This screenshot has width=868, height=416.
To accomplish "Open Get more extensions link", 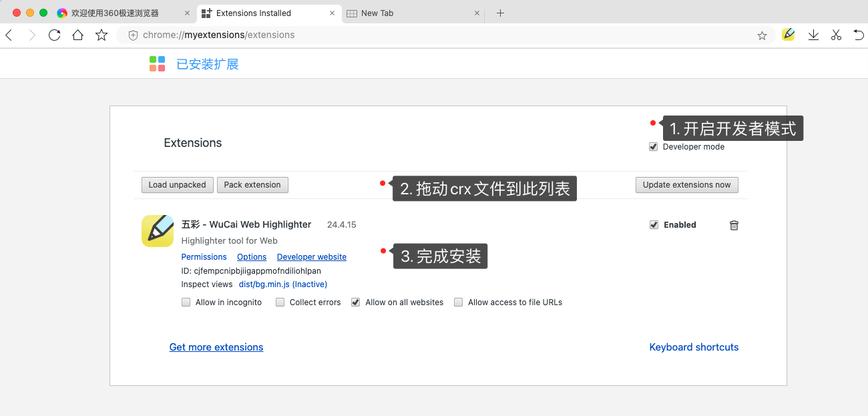I will pos(216,347).
